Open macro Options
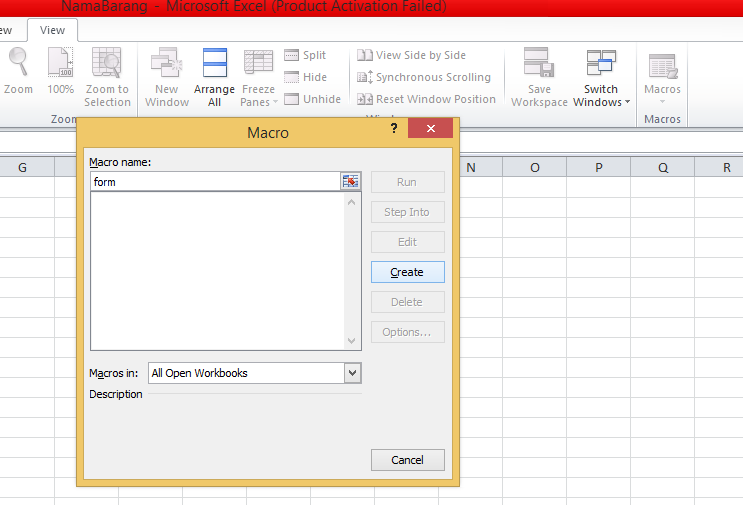743x505 pixels. click(408, 332)
